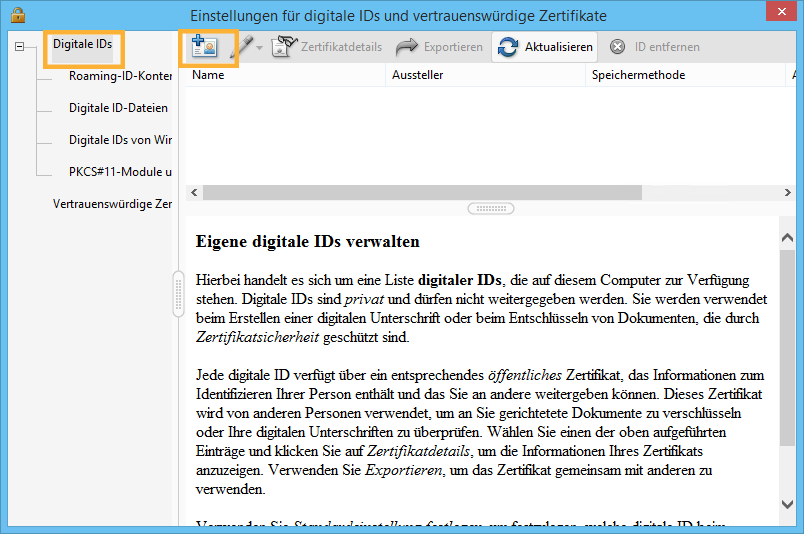
Task: Select the PKCS#11-Module tree item
Action: tap(120, 171)
